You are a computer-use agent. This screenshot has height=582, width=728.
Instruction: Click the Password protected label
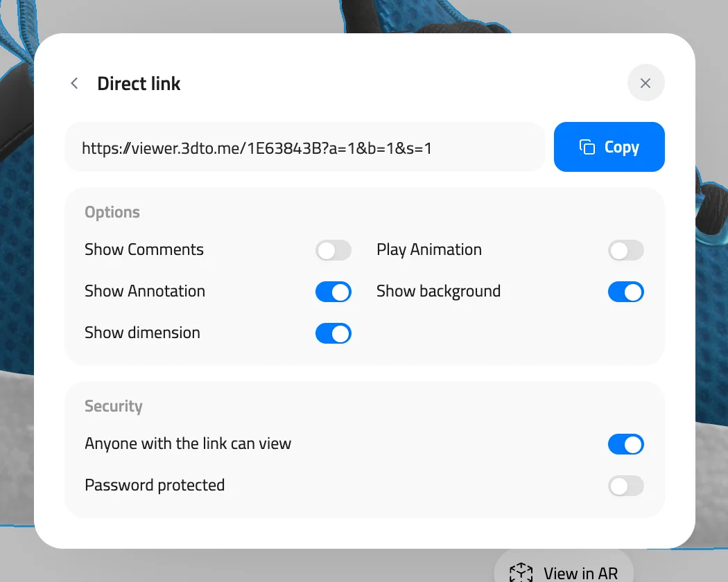click(x=155, y=486)
